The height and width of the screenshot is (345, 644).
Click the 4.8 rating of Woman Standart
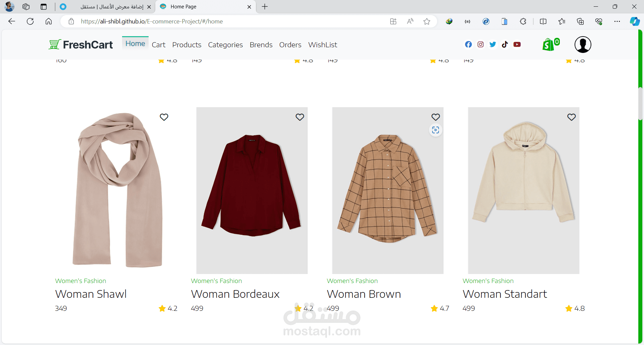coord(575,308)
